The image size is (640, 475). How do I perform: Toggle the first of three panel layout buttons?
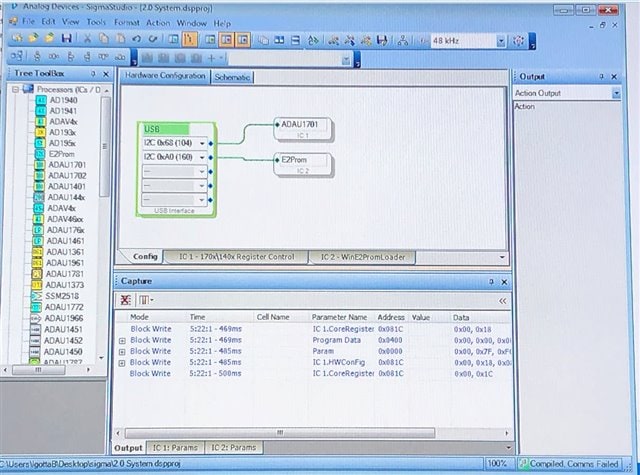(210, 40)
